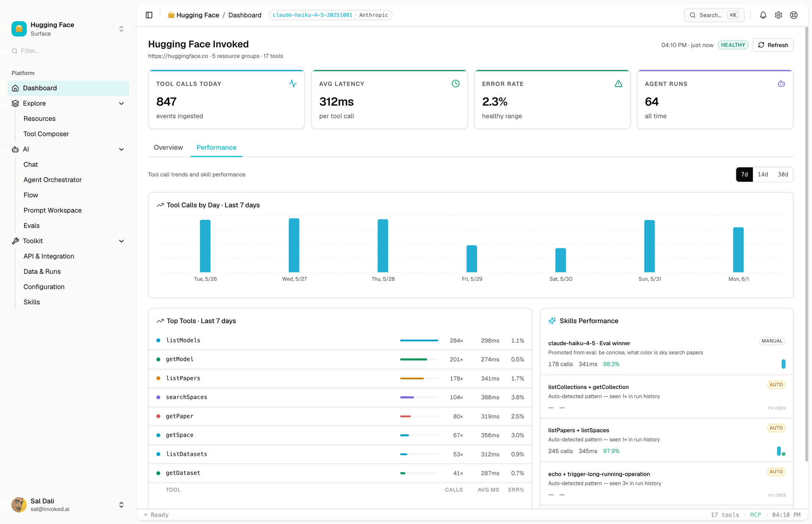Click the Tool Calls Today pulse icon
Image resolution: width=812 pixels, height=524 pixels.
tap(293, 84)
